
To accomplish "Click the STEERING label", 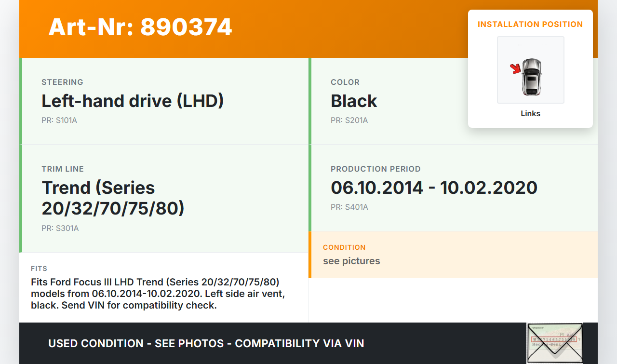I will pos(62,82).
